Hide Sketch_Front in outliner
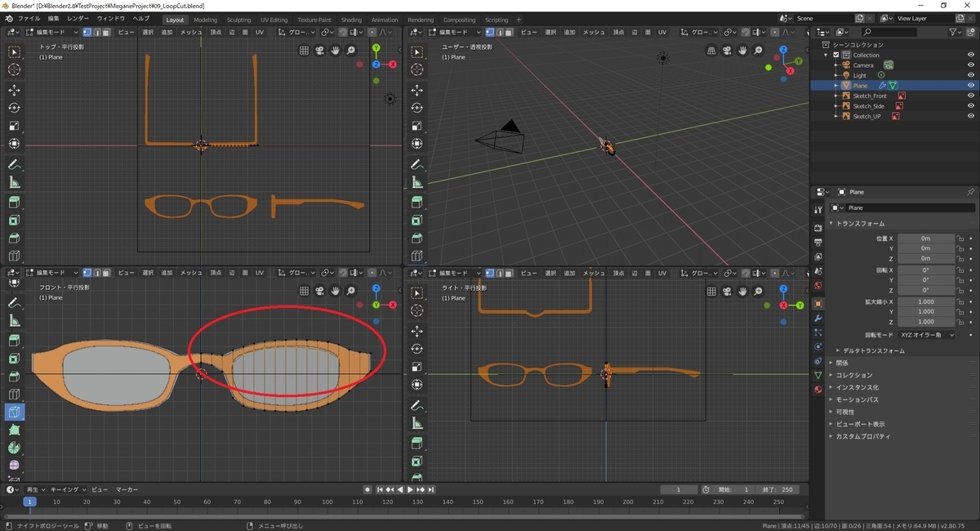This screenshot has height=531, width=980. tap(971, 96)
